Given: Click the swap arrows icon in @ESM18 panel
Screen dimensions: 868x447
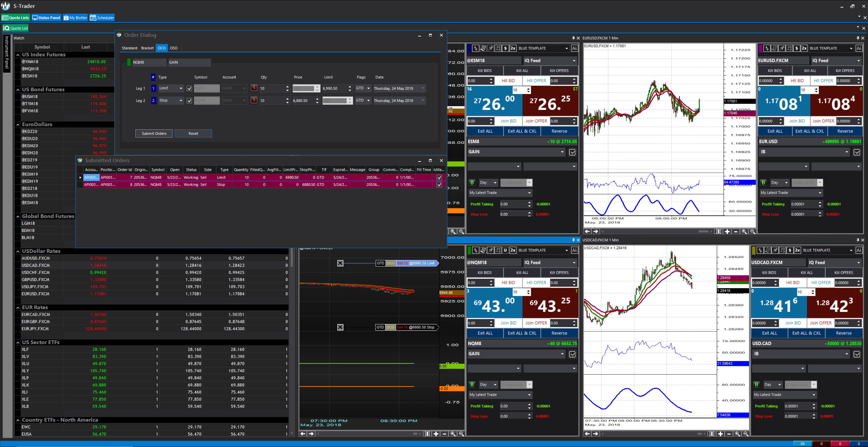Looking at the screenshot, I should (475, 49).
